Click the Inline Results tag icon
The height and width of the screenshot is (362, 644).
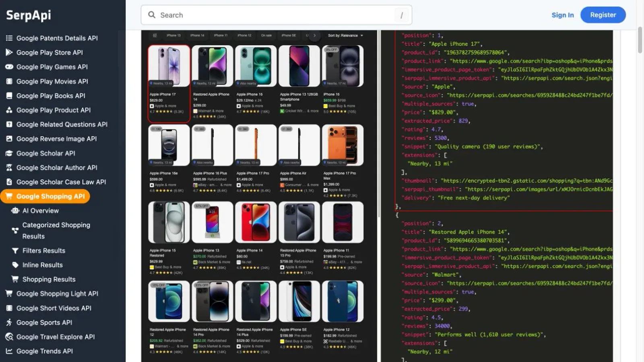(15, 265)
